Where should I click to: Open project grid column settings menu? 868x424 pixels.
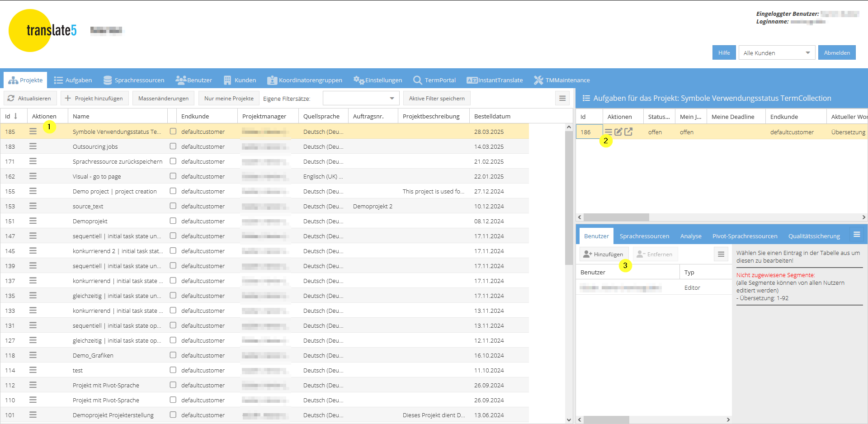[x=562, y=98]
